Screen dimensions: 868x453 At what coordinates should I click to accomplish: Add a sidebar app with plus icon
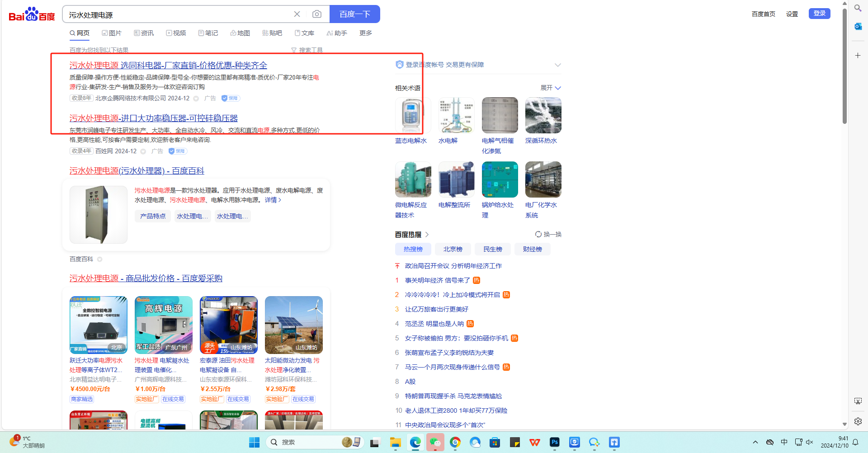pyautogui.click(x=858, y=55)
